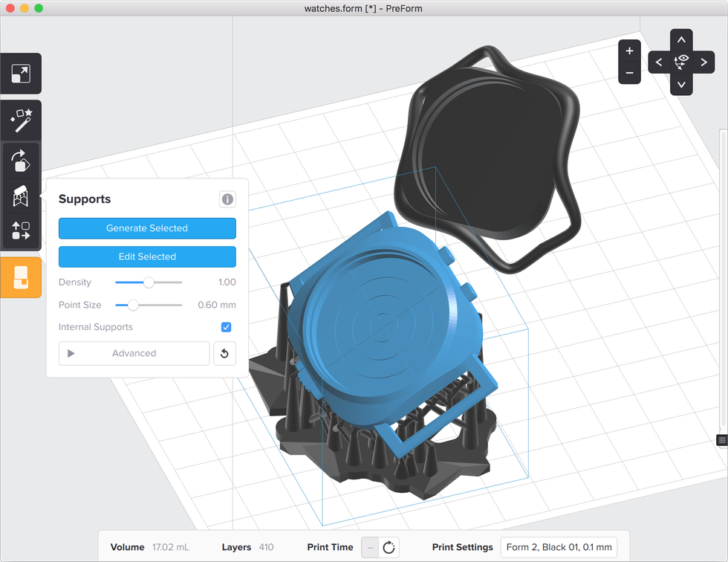Click the Generate Selected button

point(147,228)
